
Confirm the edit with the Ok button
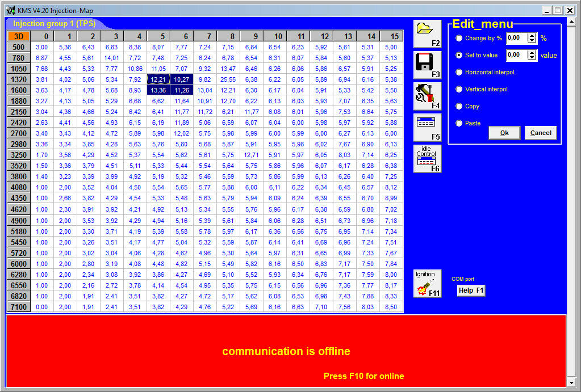[x=504, y=133]
